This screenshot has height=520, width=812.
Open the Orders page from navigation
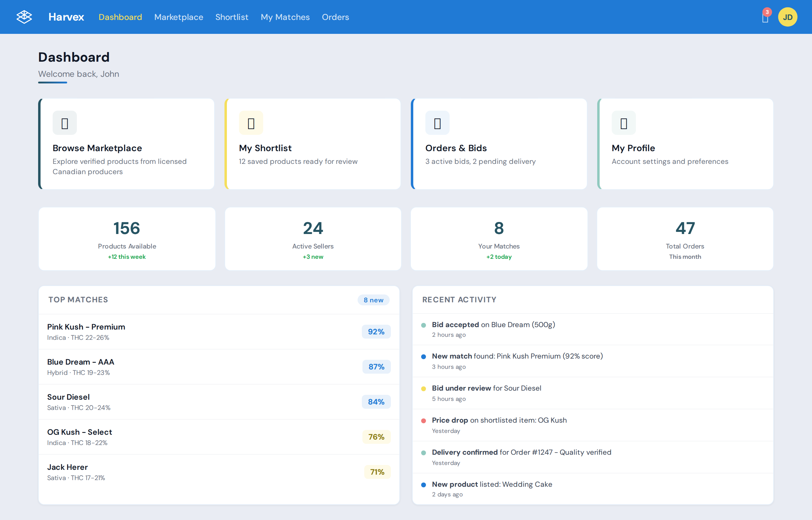[336, 17]
